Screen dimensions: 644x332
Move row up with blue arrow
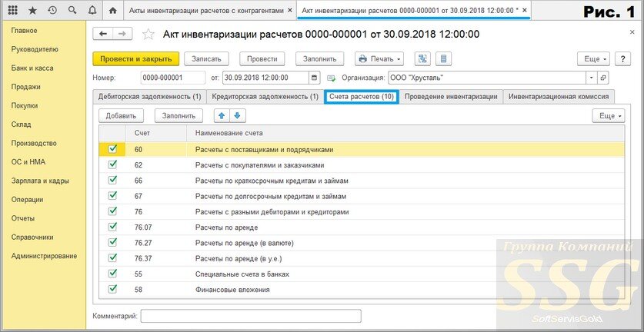222,116
